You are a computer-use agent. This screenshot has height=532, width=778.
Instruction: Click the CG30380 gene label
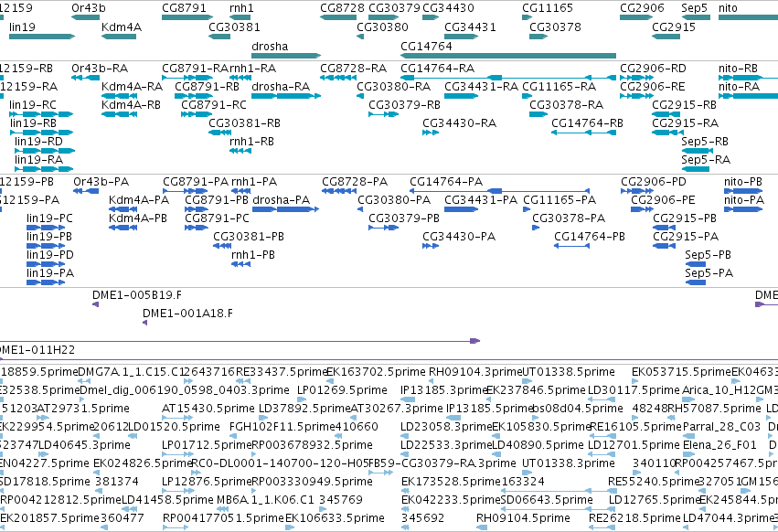click(x=382, y=27)
